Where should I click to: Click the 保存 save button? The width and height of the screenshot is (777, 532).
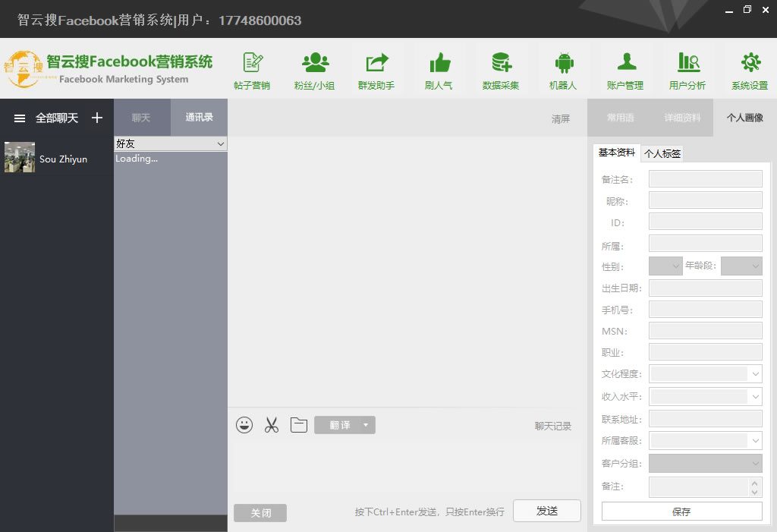[682, 512]
